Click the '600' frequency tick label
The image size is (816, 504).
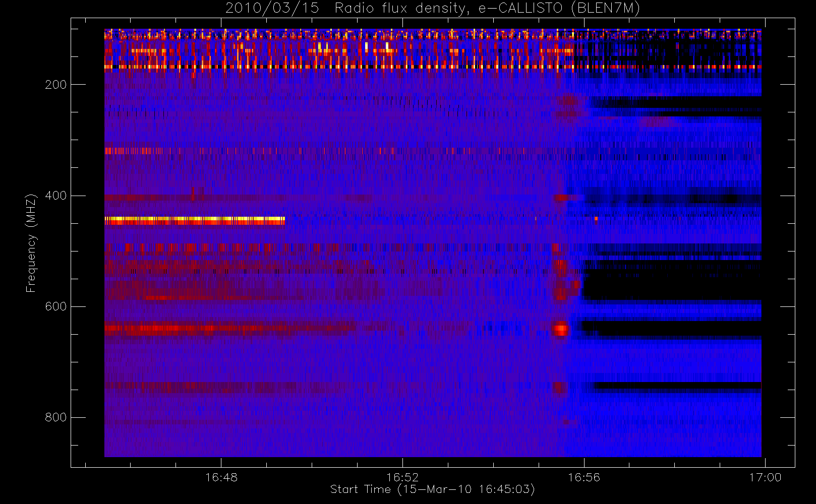click(55, 306)
